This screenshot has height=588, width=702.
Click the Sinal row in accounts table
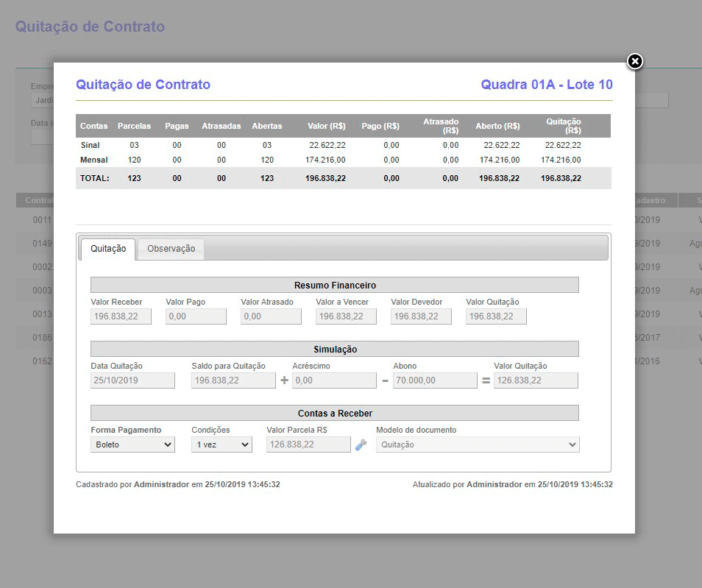(343, 145)
